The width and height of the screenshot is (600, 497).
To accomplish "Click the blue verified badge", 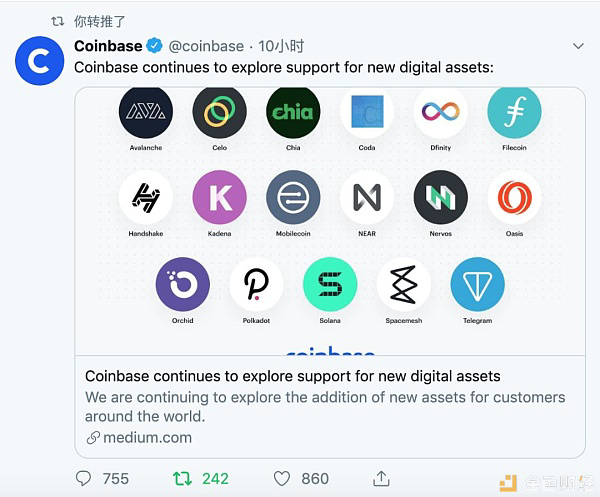I will (x=155, y=46).
